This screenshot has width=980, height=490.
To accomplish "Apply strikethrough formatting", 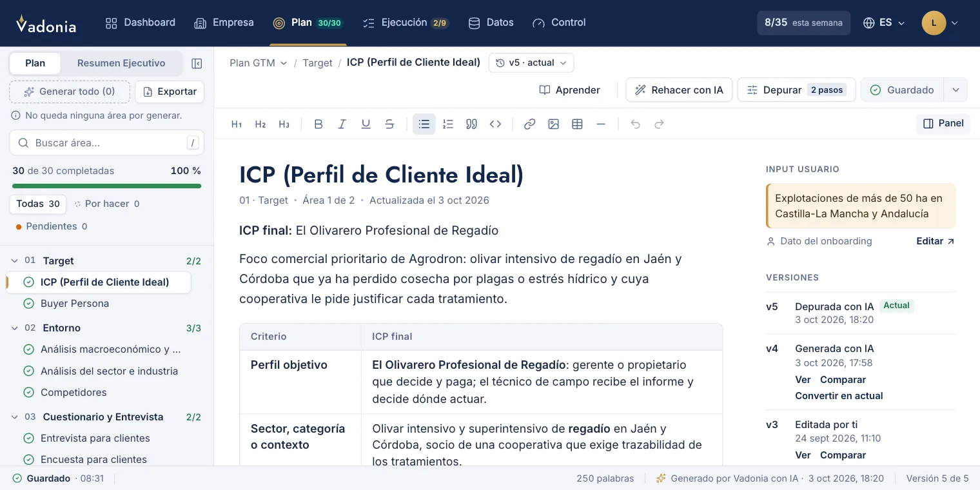I will pos(389,124).
